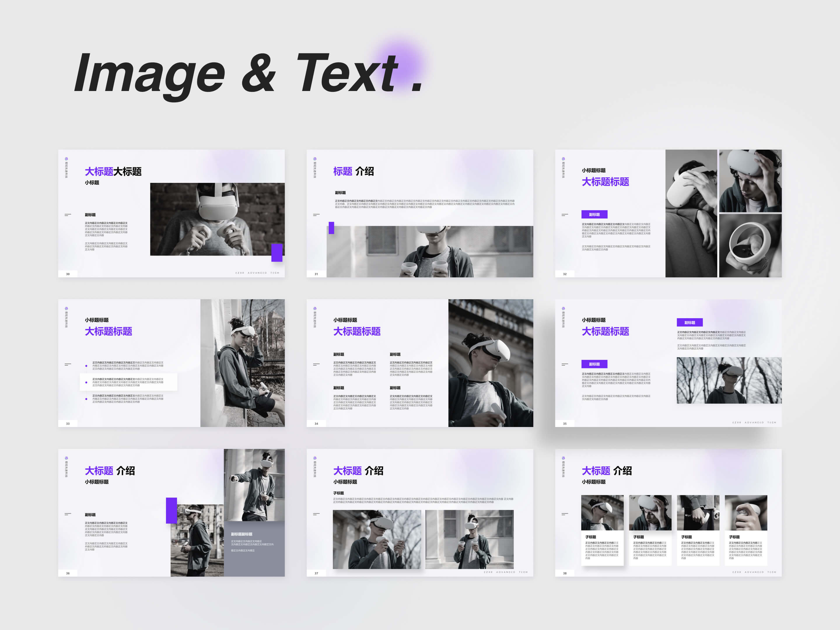Select the logo icon on slide 36
The image size is (840, 630).
tap(66, 459)
